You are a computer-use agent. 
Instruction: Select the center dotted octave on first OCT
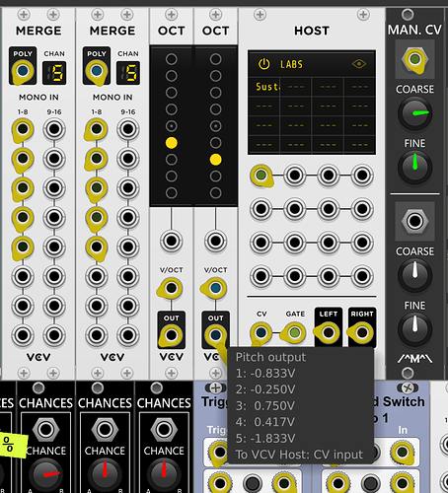(172, 126)
